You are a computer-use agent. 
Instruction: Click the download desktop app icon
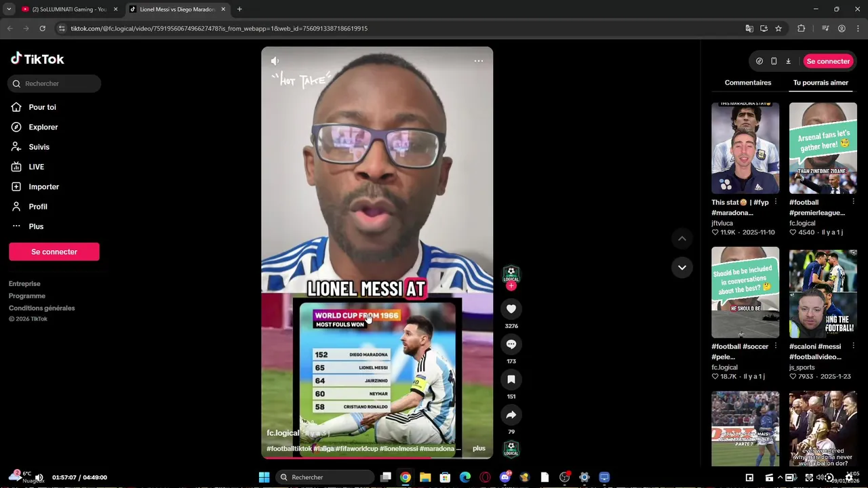click(x=788, y=61)
